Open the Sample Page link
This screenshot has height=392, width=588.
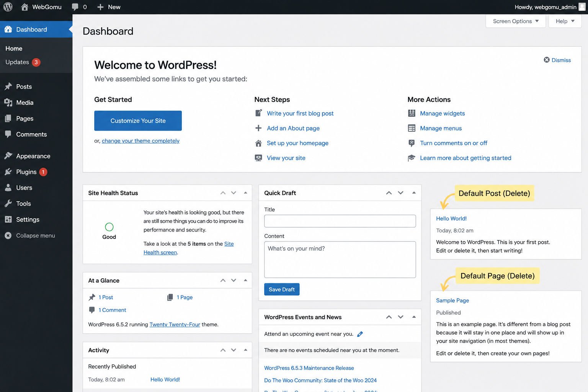(452, 301)
